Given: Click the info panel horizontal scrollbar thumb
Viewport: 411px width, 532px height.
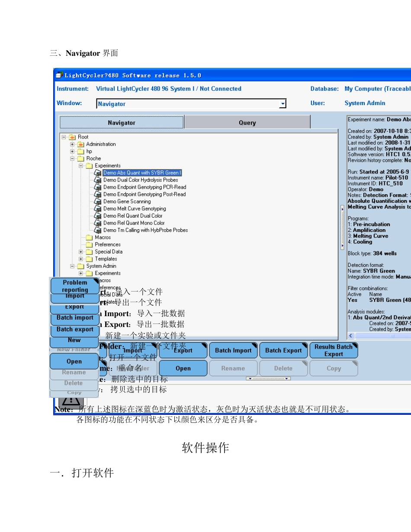Looking at the screenshot, I should coord(393,336).
